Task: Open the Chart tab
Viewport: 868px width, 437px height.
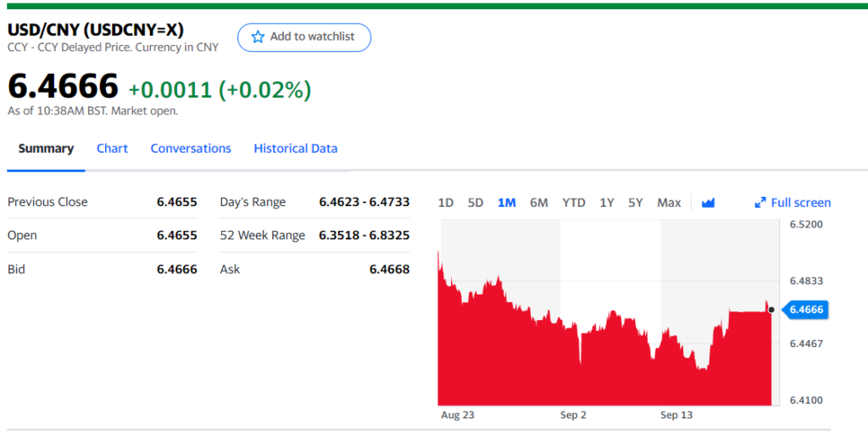Action: (112, 148)
